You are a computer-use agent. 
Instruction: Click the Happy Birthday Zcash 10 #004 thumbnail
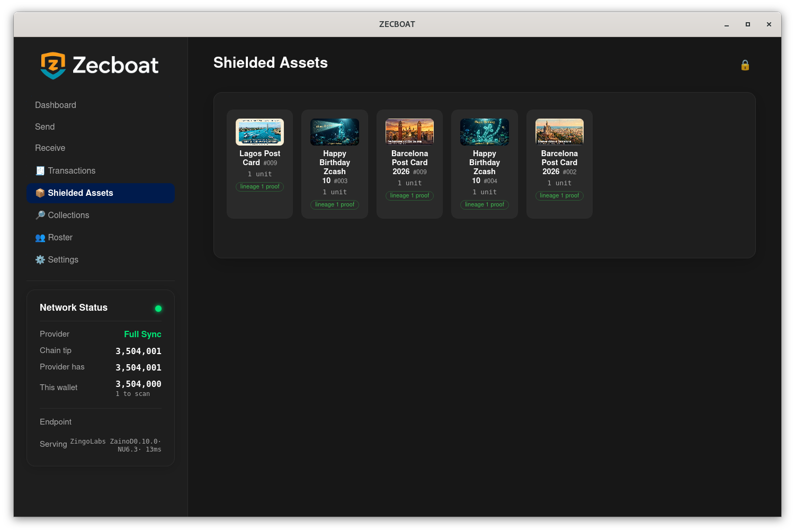[x=485, y=132]
